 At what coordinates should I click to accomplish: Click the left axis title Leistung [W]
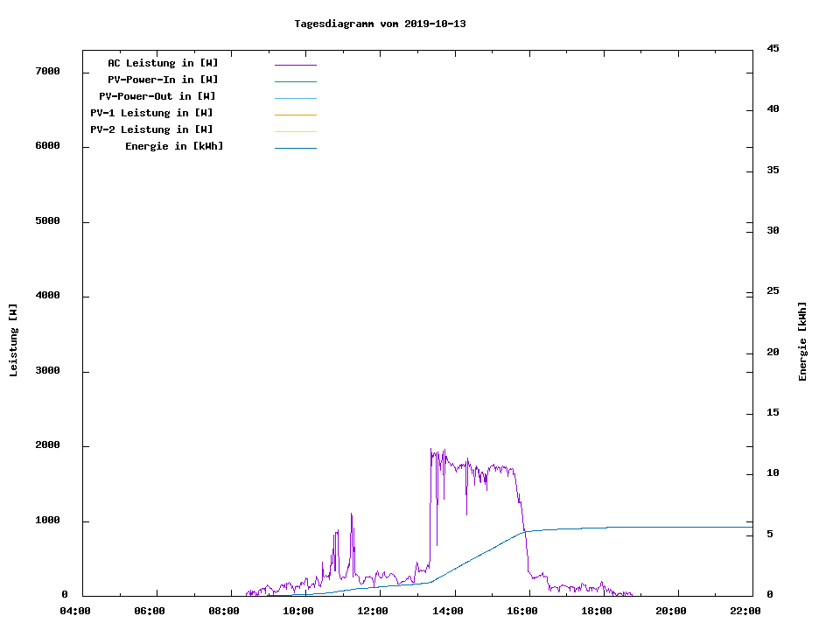click(x=13, y=339)
